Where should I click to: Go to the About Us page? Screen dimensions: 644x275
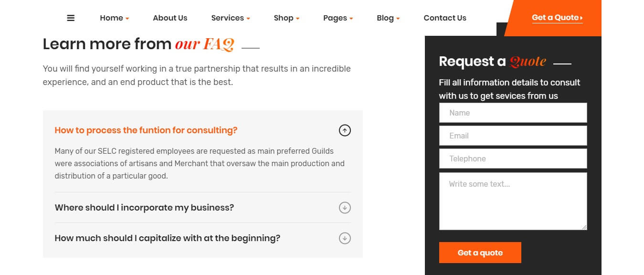(170, 18)
